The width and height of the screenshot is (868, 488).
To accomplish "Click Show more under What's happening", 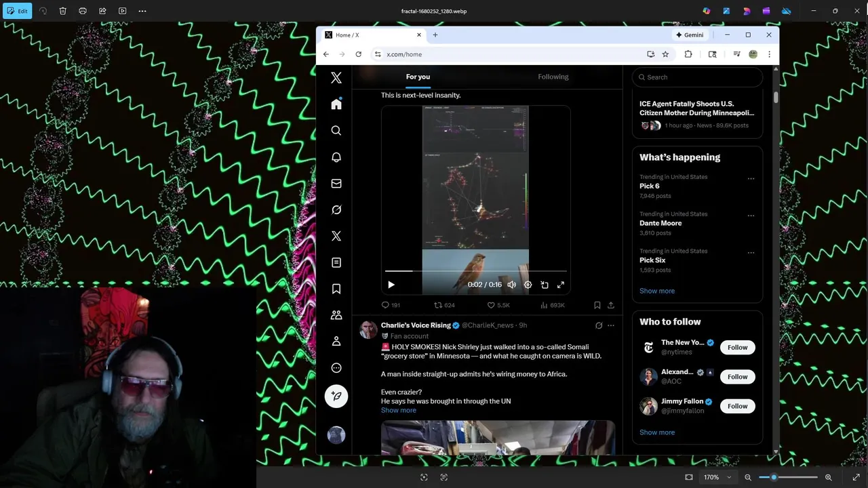I will coord(657,291).
